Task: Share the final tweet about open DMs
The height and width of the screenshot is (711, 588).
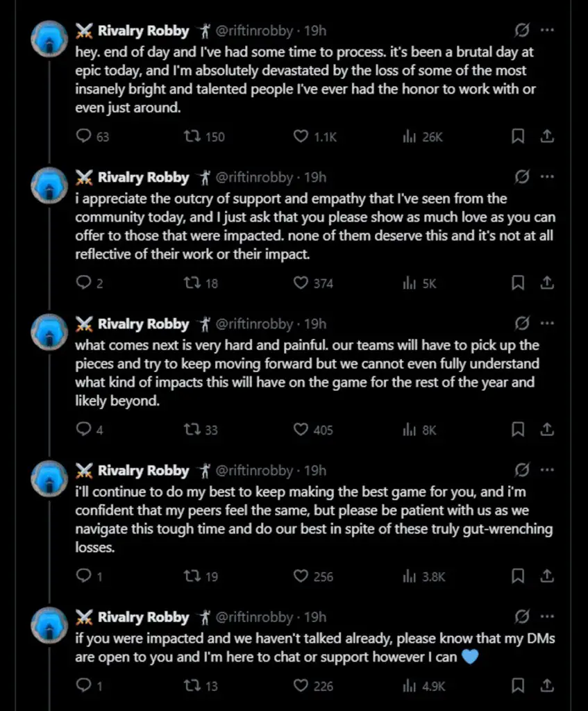Action: pos(546,686)
